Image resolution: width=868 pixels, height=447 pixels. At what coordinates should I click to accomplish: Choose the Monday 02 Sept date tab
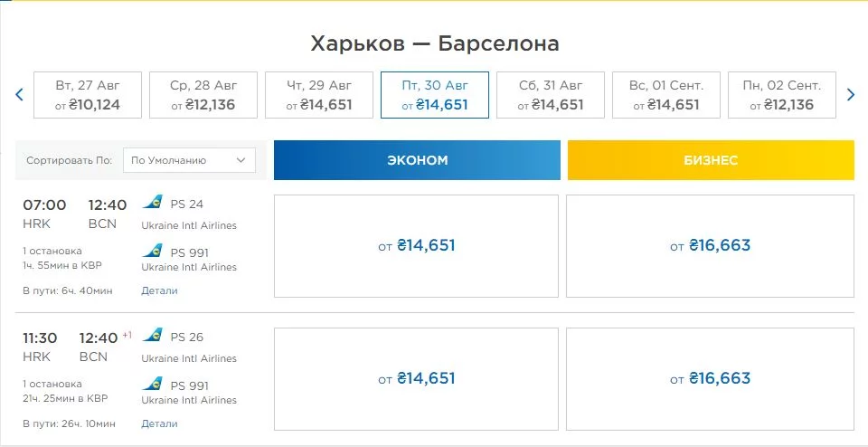tap(782, 95)
